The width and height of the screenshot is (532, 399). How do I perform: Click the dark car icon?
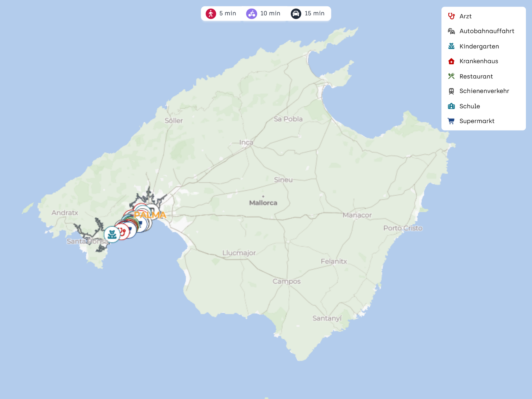296,13
